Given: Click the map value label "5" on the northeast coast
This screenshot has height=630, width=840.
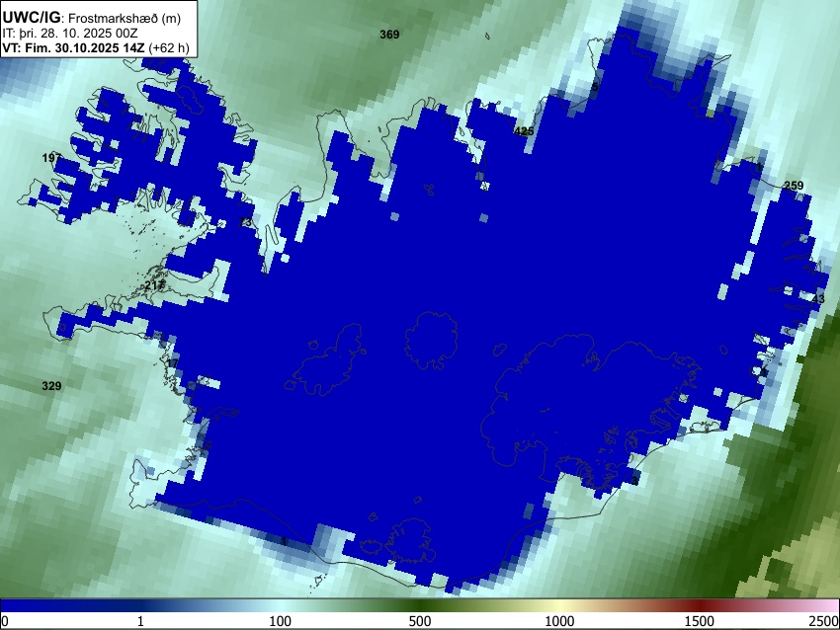Looking at the screenshot, I should [x=595, y=87].
